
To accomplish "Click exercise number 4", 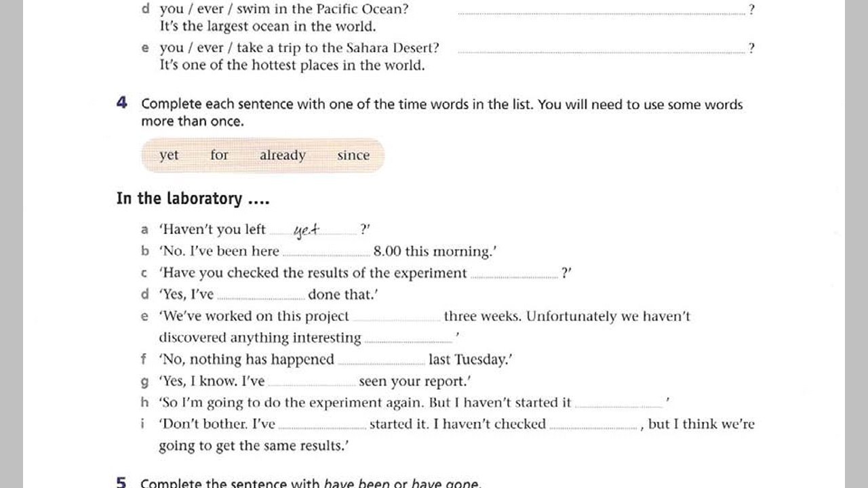I will click(x=121, y=103).
